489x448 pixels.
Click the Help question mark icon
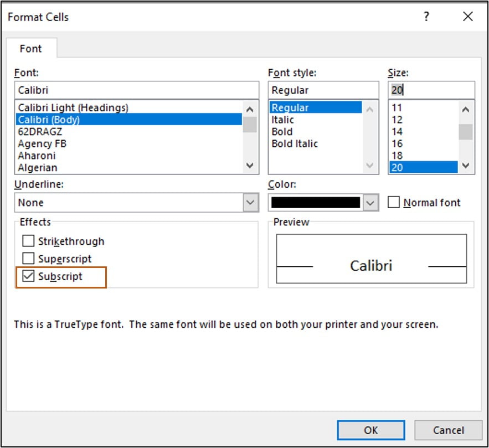coord(425,17)
